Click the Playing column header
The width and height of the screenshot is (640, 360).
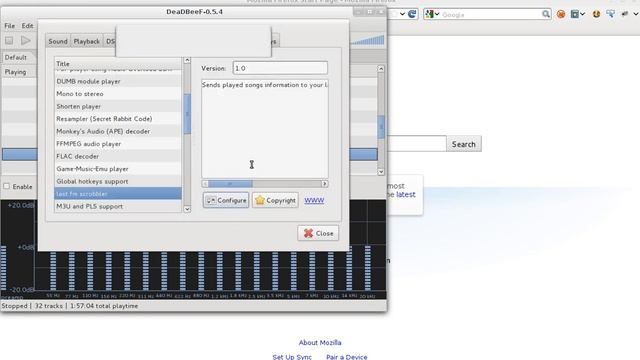point(16,72)
